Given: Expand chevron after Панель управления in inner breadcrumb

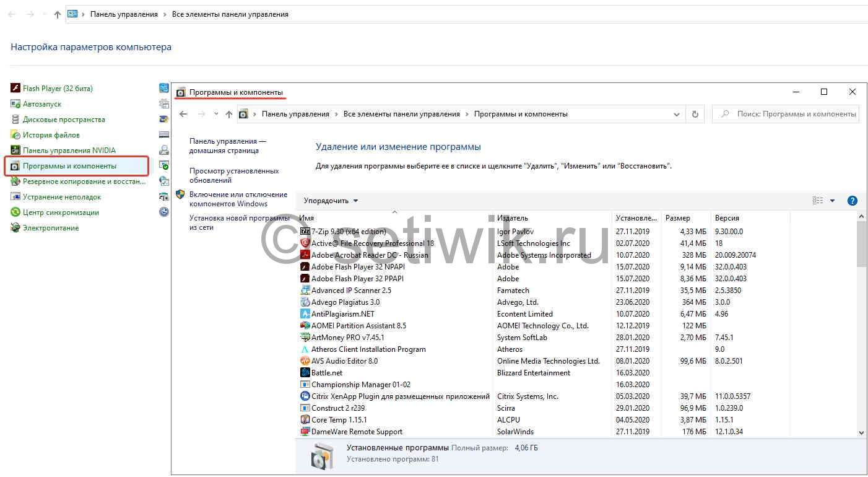Looking at the screenshot, I should (336, 114).
